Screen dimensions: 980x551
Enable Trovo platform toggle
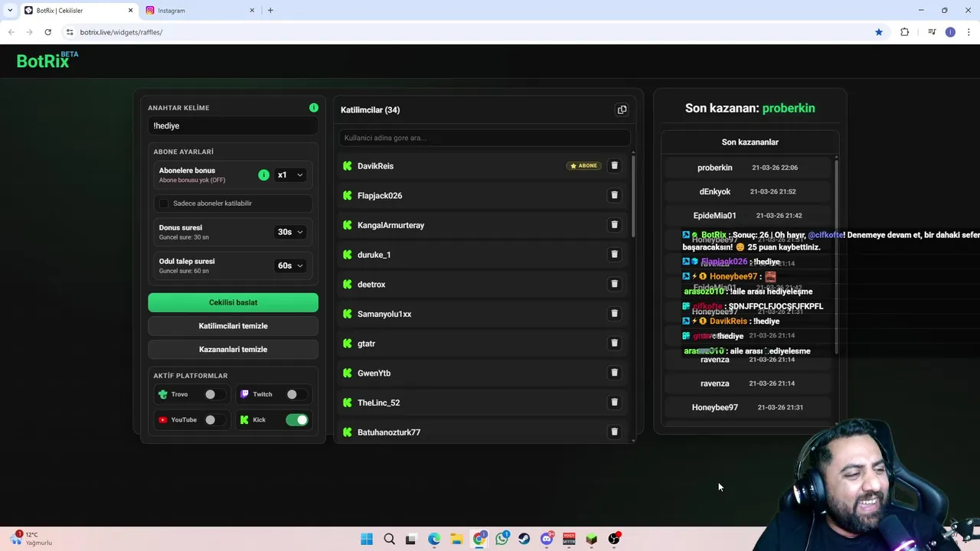(x=214, y=394)
